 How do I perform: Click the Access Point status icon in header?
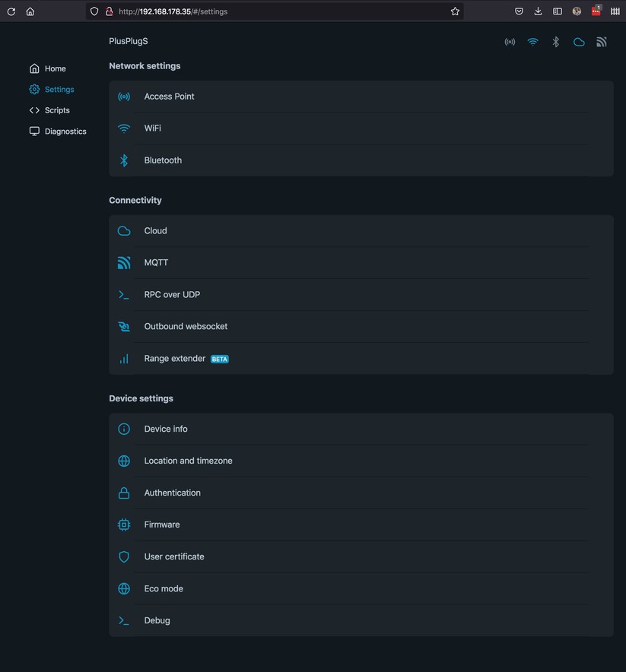tap(510, 42)
